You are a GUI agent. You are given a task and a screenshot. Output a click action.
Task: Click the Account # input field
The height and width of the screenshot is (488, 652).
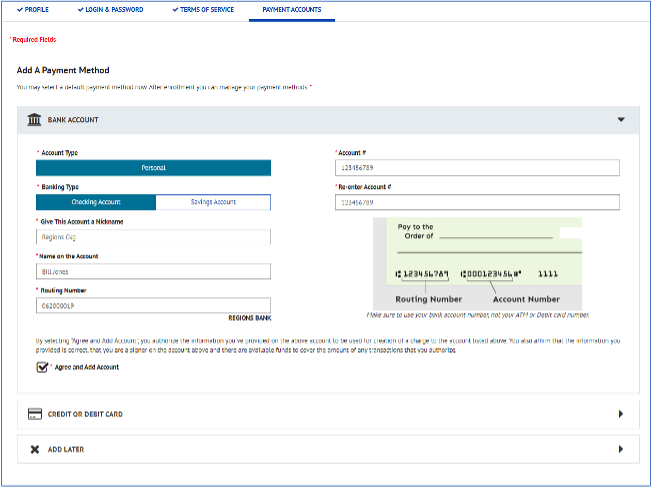click(477, 168)
